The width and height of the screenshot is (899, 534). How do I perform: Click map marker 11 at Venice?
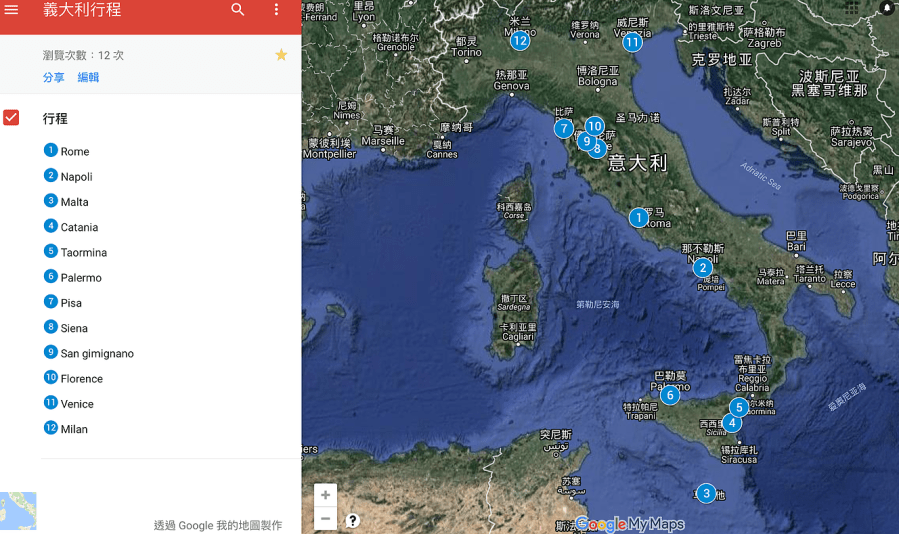tap(632, 42)
